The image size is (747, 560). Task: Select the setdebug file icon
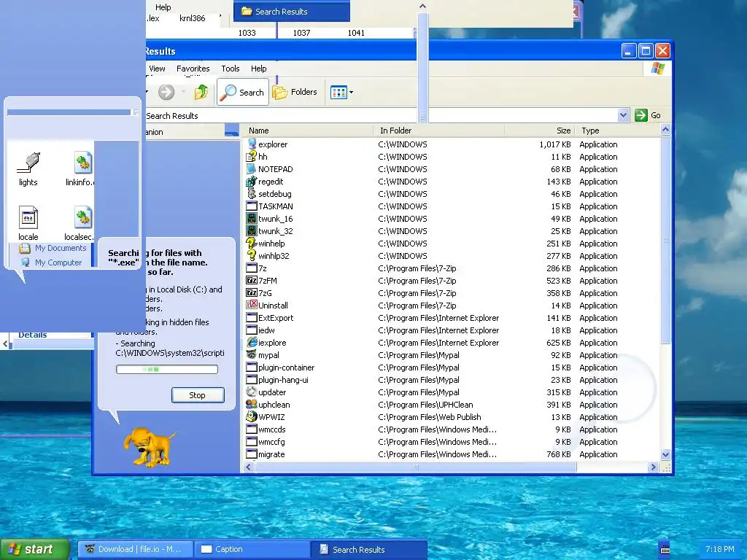pos(252,193)
